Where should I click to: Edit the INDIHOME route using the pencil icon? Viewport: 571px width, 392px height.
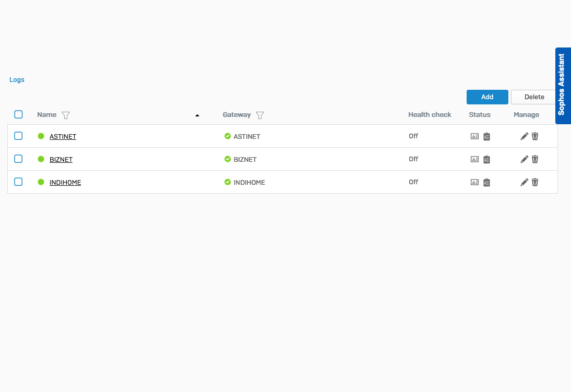[x=524, y=182]
